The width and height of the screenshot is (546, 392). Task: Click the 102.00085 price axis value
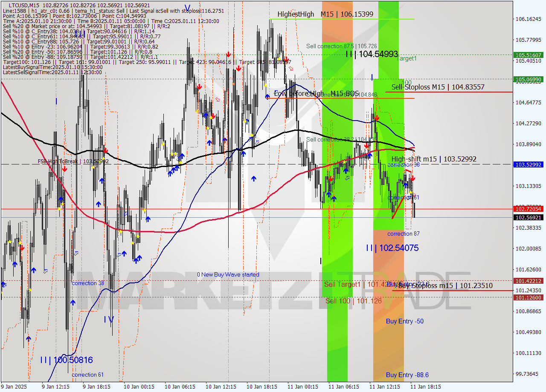pos(529,249)
